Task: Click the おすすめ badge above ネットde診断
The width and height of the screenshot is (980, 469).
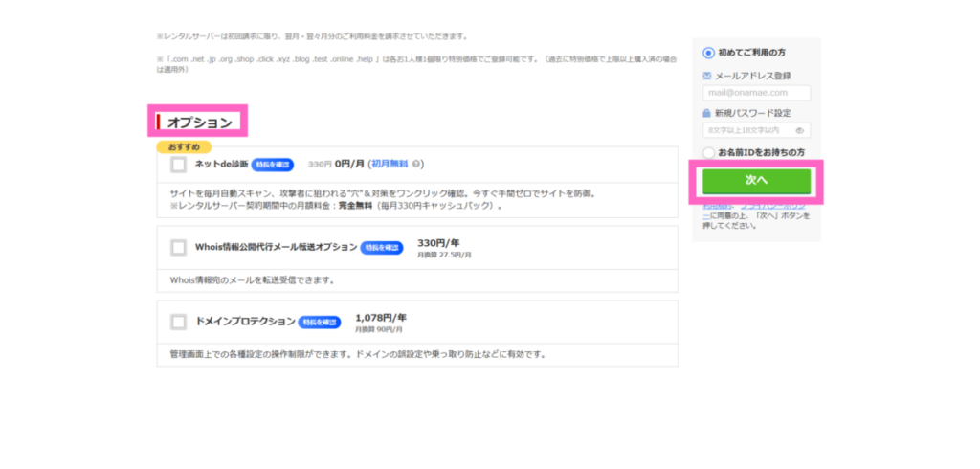Action: coord(184,147)
